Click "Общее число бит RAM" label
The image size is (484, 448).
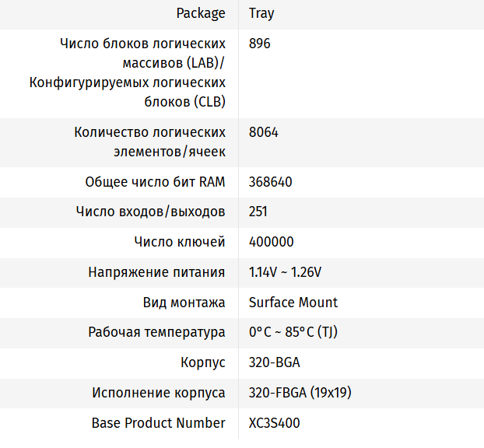156,182
